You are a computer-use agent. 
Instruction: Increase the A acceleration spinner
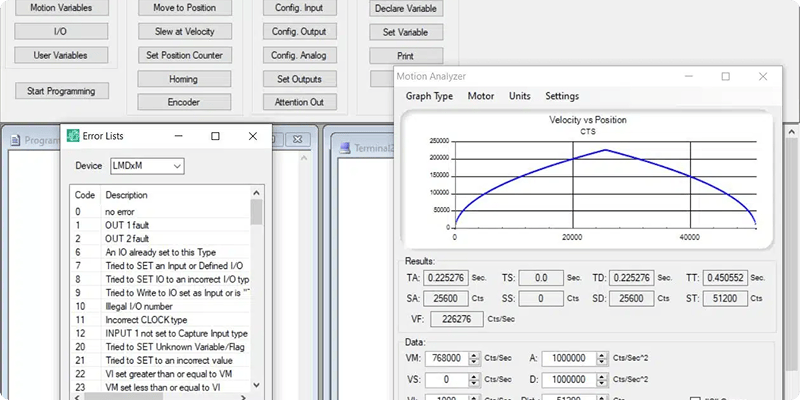point(602,355)
